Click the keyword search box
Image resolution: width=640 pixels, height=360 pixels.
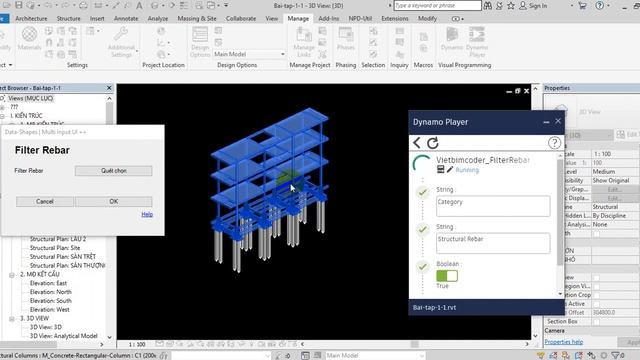click(437, 6)
